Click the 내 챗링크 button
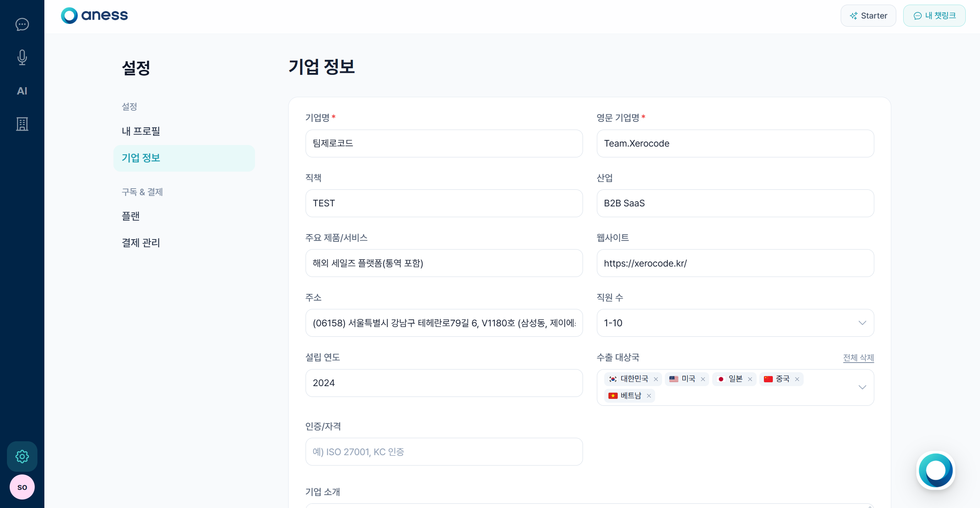This screenshot has height=508, width=980. [x=934, y=15]
